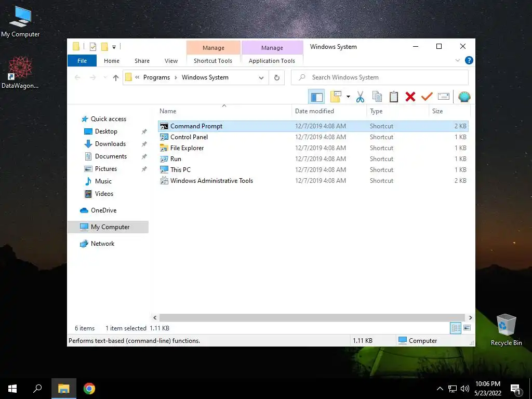
Task: Open the Shortcut Tools tab
Action: tap(213, 61)
